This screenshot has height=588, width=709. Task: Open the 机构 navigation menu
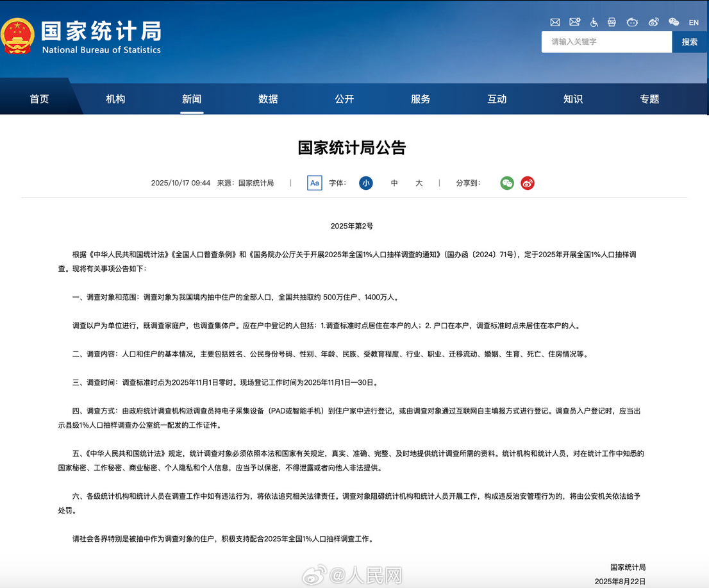pyautogui.click(x=115, y=99)
